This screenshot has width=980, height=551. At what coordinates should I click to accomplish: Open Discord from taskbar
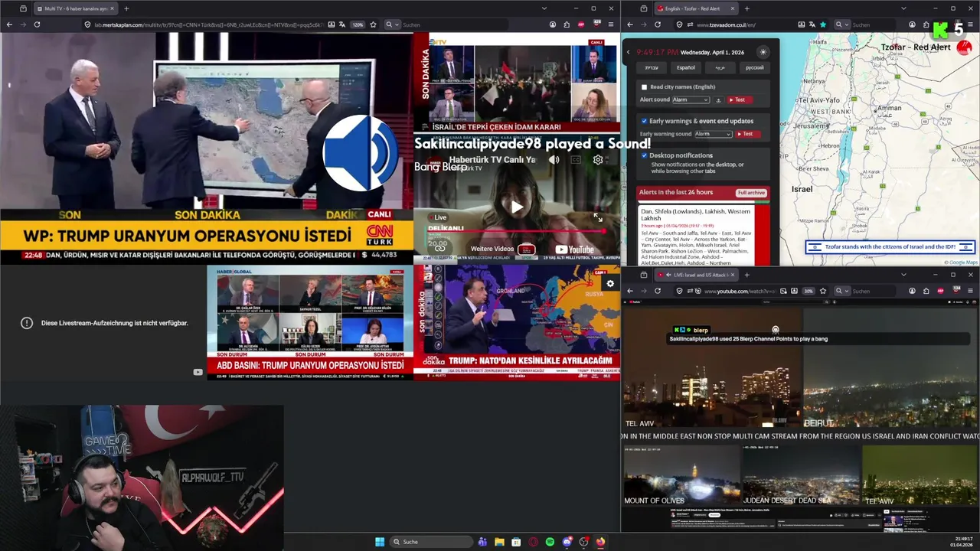(x=567, y=542)
